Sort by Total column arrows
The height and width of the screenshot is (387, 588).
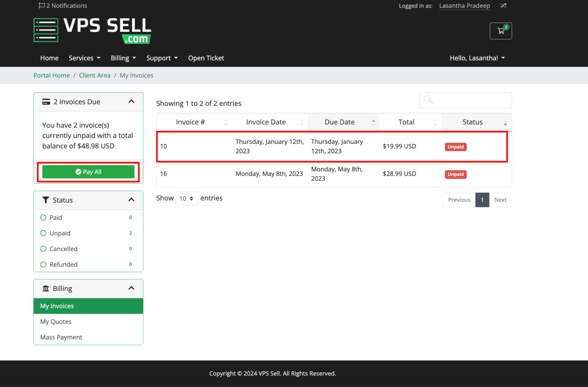point(435,122)
